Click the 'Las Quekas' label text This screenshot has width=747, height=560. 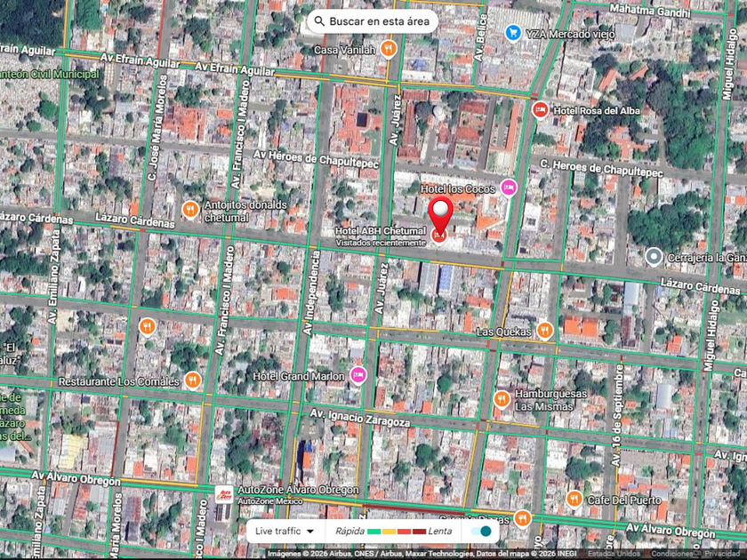pyautogui.click(x=503, y=332)
